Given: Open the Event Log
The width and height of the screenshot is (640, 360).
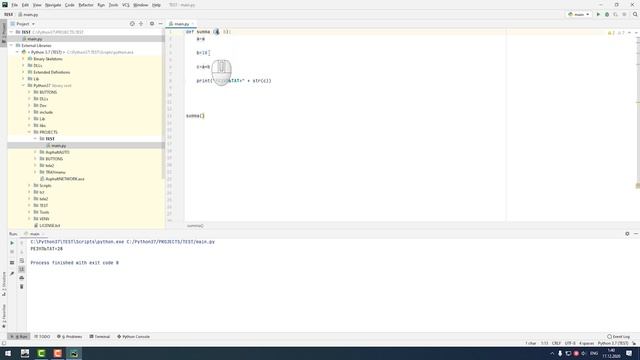Looking at the screenshot, I should [x=618, y=337].
